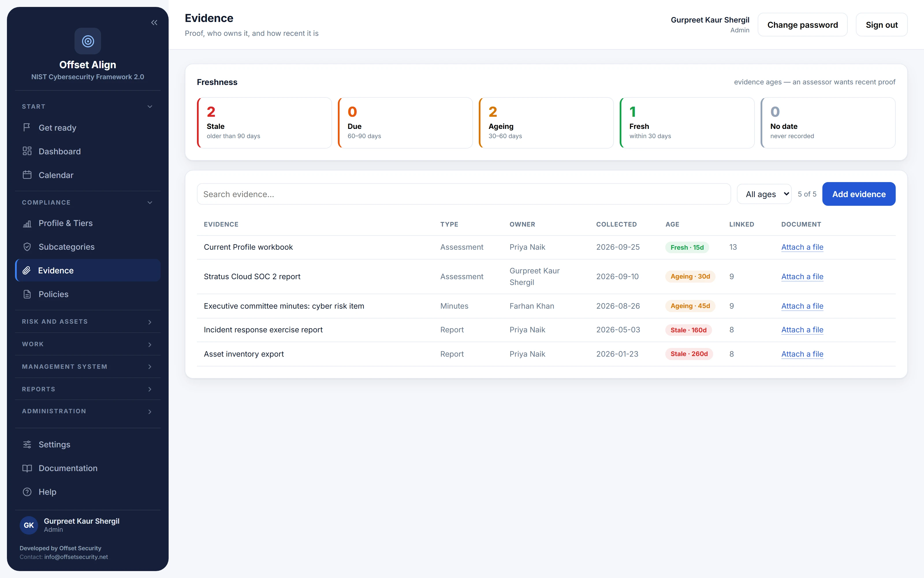Focus the Search evidence field
This screenshot has height=578, width=924.
(x=463, y=194)
